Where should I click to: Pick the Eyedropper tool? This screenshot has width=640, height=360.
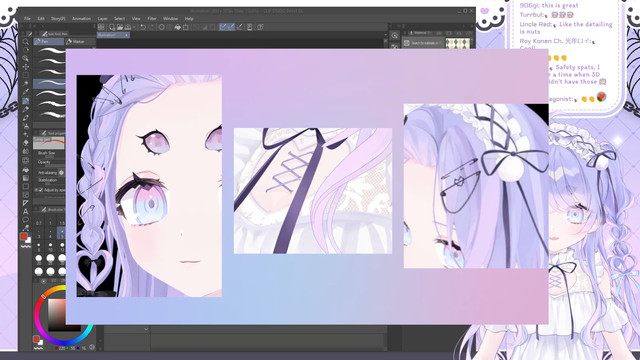click(26, 84)
